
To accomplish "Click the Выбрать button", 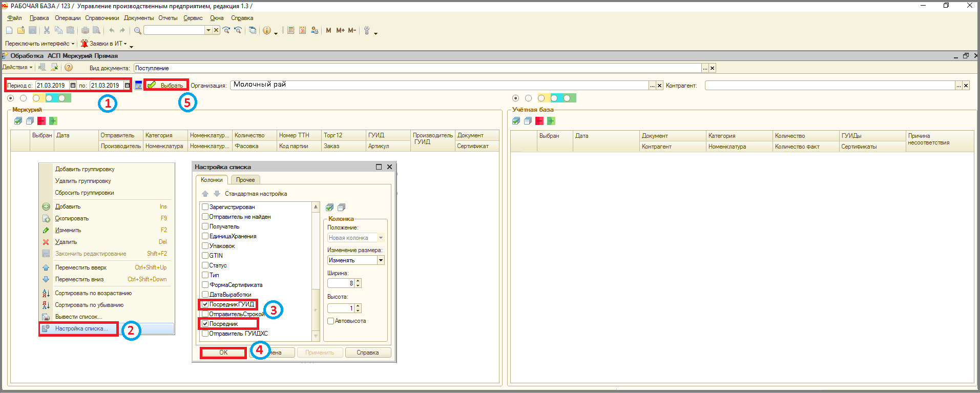I will tap(166, 86).
